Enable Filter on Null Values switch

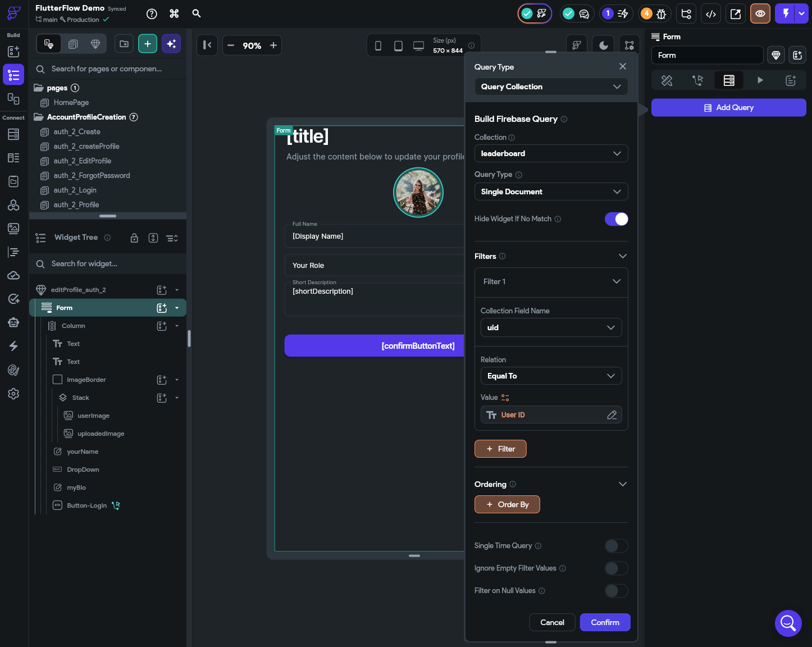click(617, 591)
